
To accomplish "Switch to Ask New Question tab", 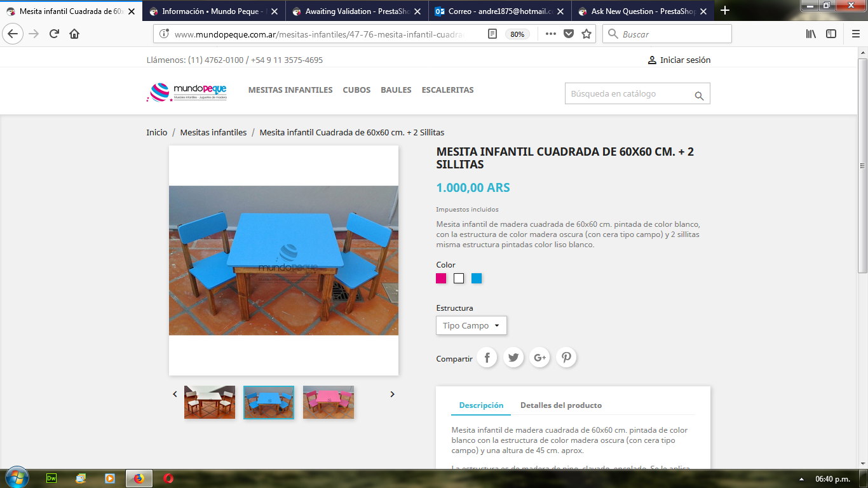I will [642, 11].
